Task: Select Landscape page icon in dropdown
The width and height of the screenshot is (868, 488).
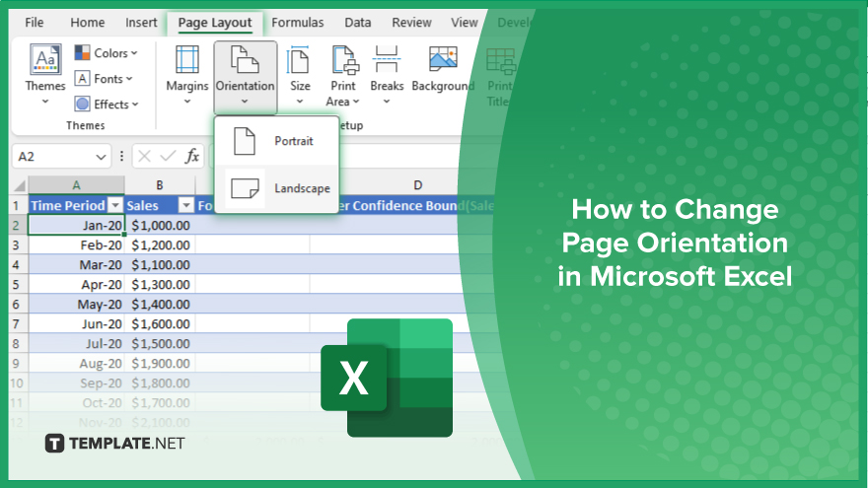Action: pyautogui.click(x=245, y=188)
